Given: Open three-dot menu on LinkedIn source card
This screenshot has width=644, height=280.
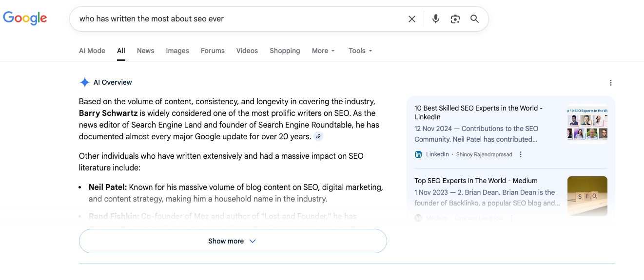Looking at the screenshot, I should click(521, 154).
